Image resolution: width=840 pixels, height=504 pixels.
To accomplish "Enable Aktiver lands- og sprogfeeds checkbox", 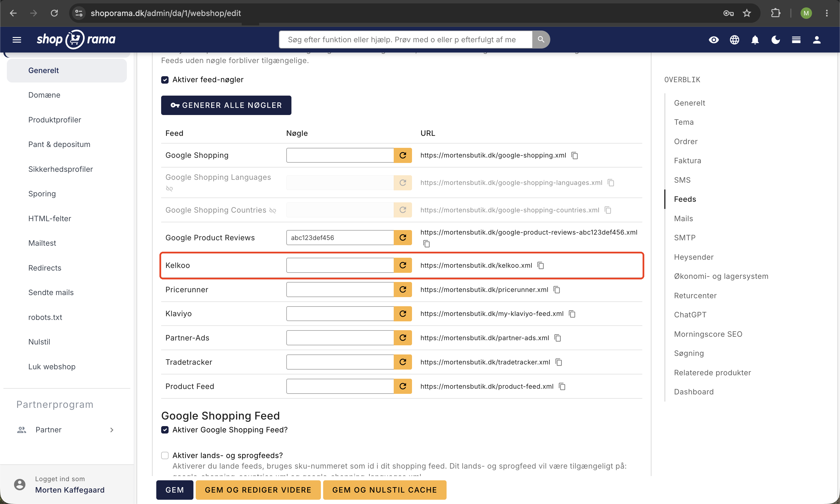I will coord(165,455).
